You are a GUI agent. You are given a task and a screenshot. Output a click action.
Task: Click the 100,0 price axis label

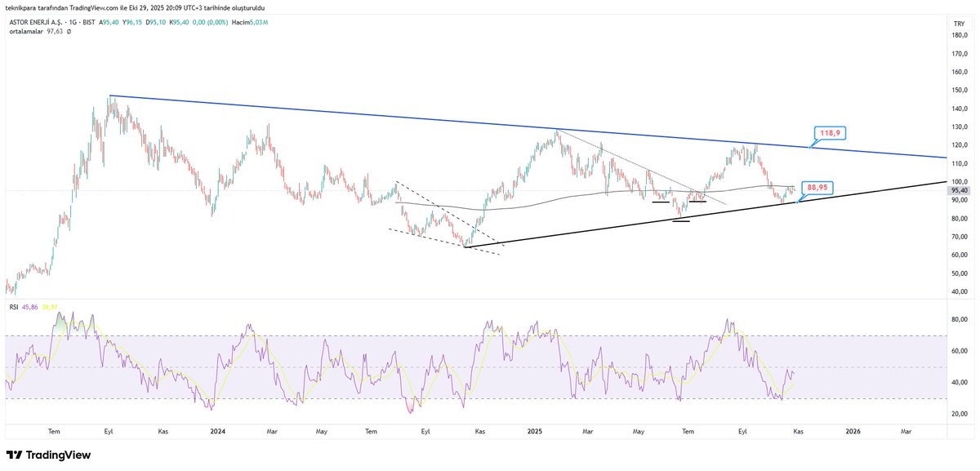coord(960,182)
